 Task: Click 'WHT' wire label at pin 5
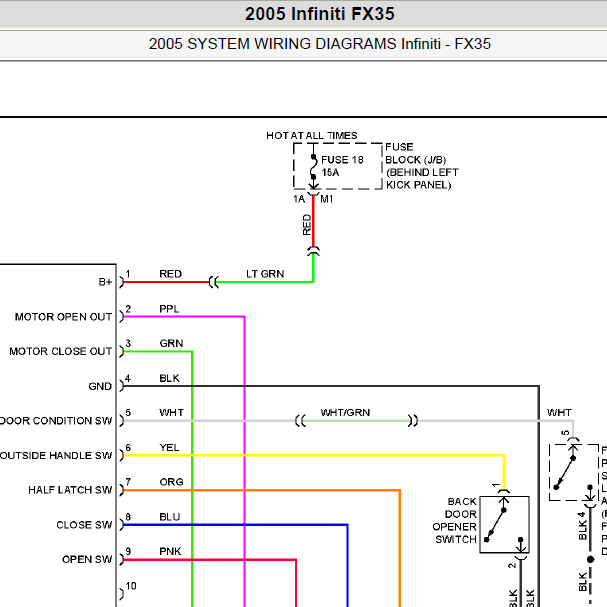tap(171, 412)
